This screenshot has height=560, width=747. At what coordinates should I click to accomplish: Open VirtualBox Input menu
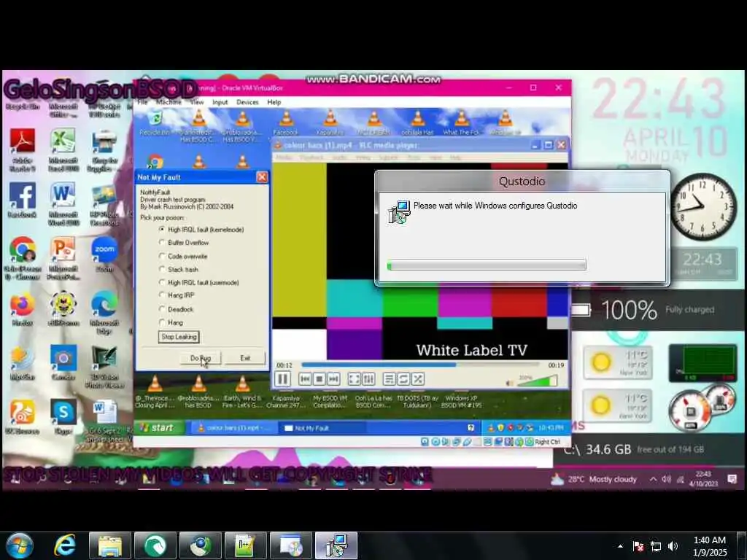pos(220,102)
